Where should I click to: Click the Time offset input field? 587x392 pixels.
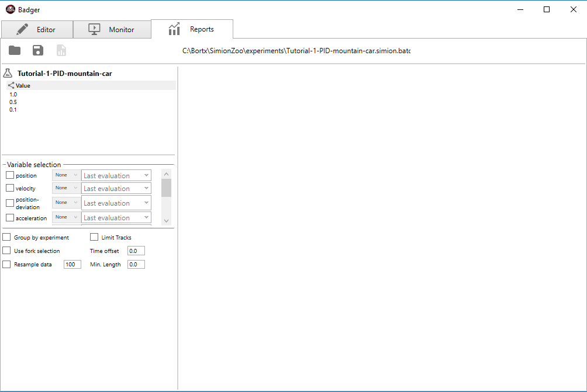[136, 251]
